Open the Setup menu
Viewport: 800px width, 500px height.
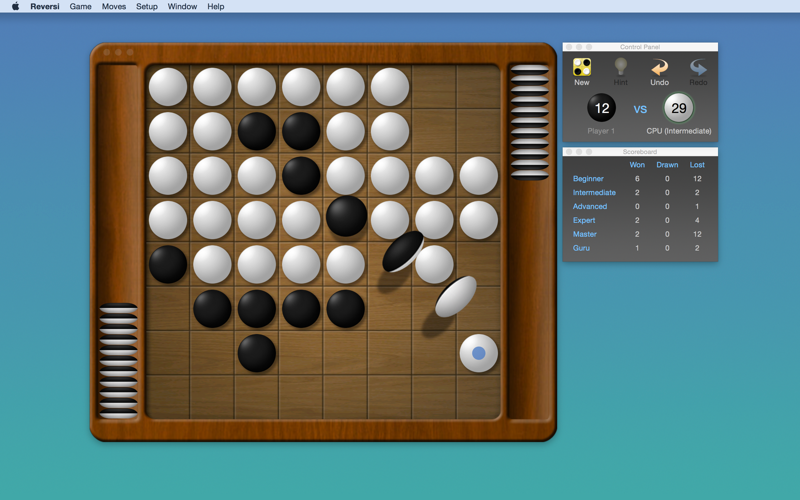(146, 6)
